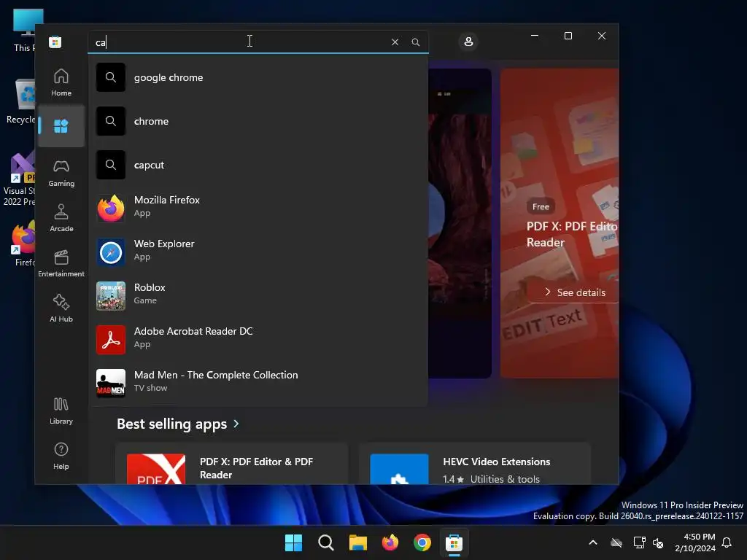Viewport: 747px width, 560px height.
Task: Launch Firefox from the taskbar
Action: tap(390, 542)
